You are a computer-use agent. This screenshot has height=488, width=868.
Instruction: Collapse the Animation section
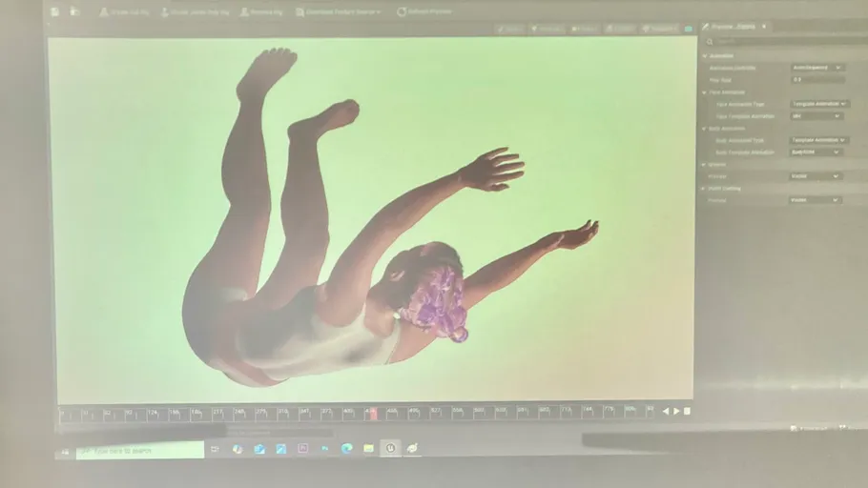click(x=705, y=56)
